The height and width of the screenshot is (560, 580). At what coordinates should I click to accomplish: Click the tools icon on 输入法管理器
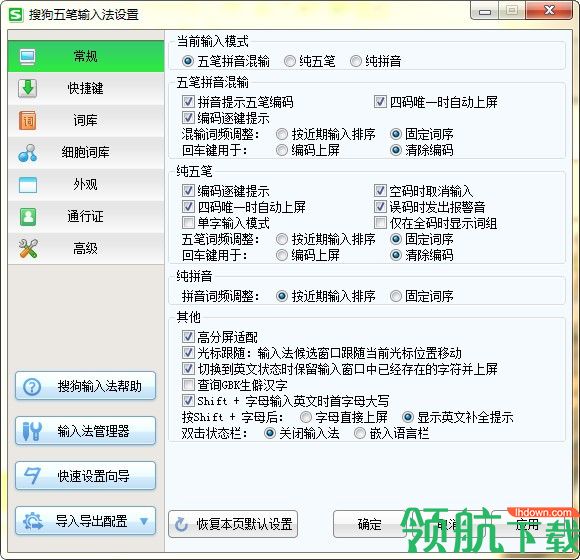pos(32,432)
